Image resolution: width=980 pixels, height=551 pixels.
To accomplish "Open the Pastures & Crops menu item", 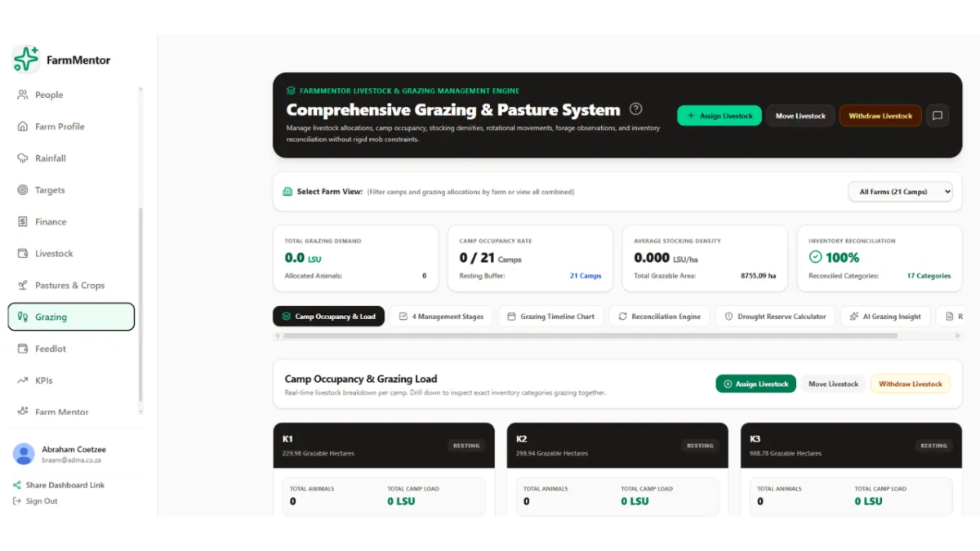I will pyautogui.click(x=71, y=286).
